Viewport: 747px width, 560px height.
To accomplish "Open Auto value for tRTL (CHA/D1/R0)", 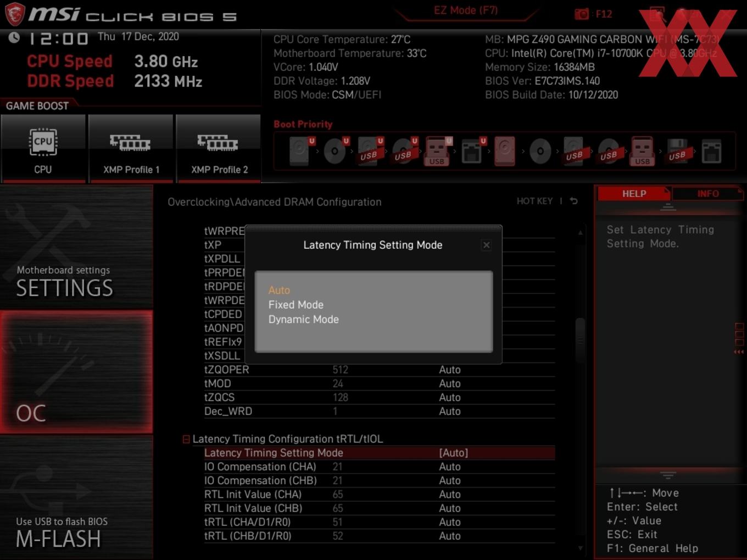I will 450,522.
